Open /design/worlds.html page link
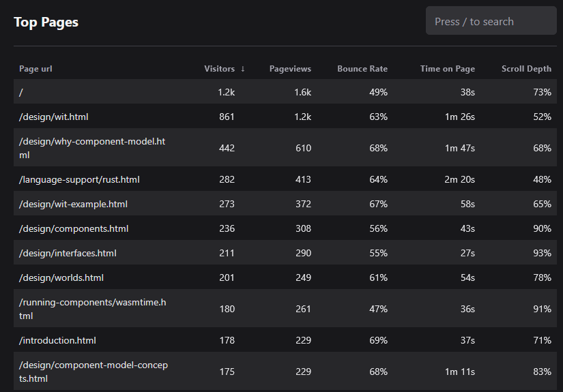563x392 pixels. coord(61,277)
